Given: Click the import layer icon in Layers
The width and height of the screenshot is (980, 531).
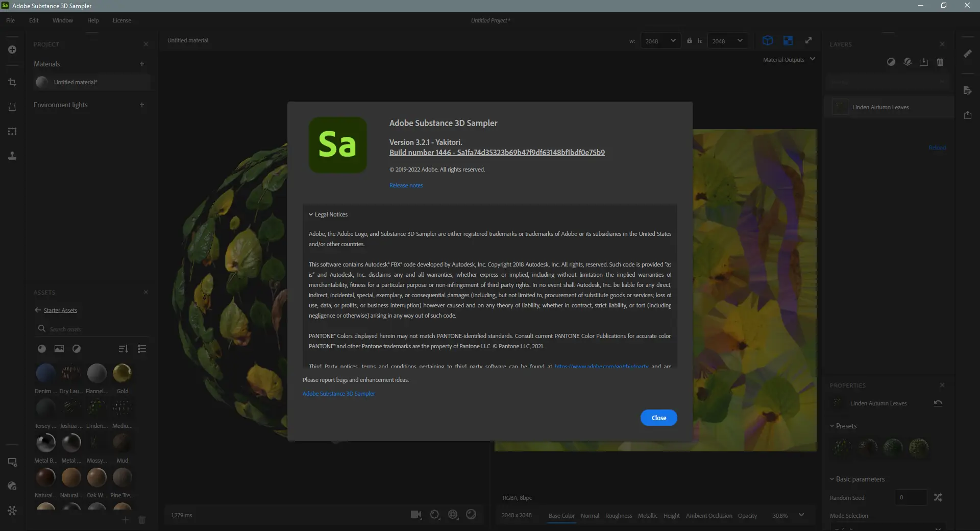Looking at the screenshot, I should tap(924, 62).
